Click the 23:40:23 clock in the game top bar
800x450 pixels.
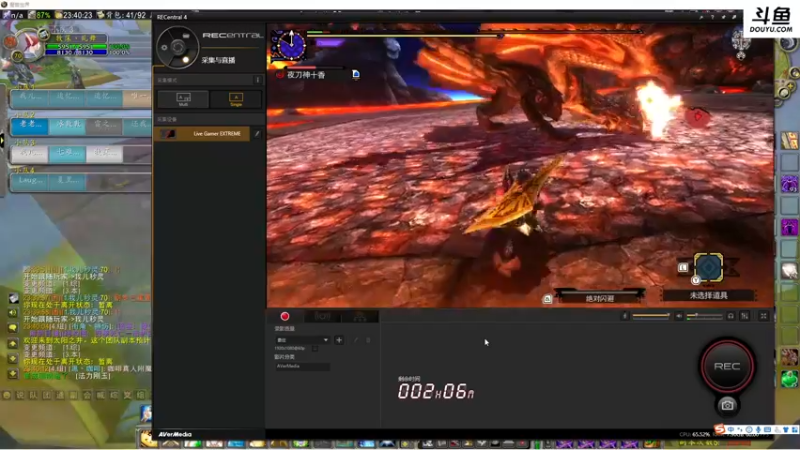pos(73,15)
